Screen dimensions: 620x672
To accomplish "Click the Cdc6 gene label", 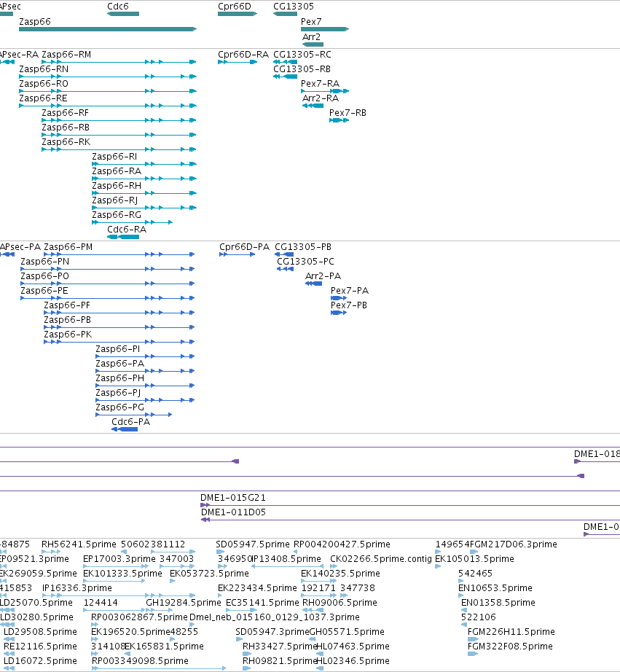I will pyautogui.click(x=118, y=7).
